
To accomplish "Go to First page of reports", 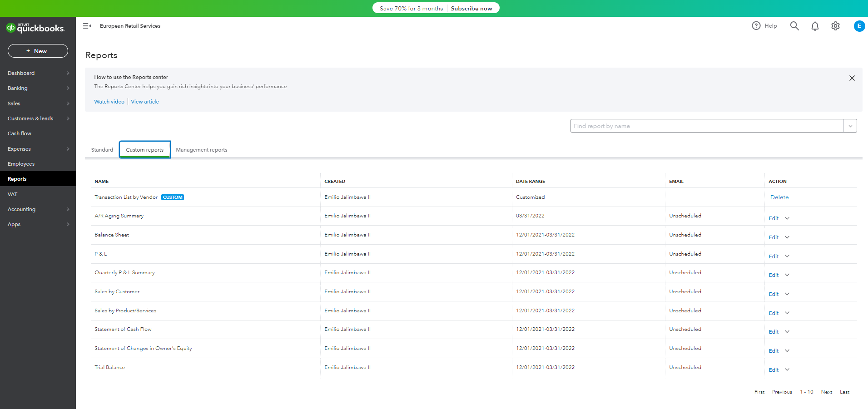I will pos(759,392).
